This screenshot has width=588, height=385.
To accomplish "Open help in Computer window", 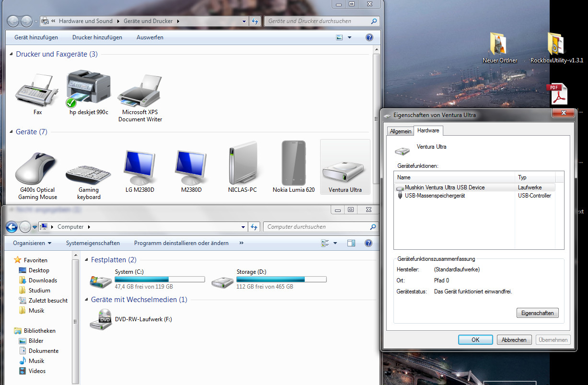I will pos(369,243).
